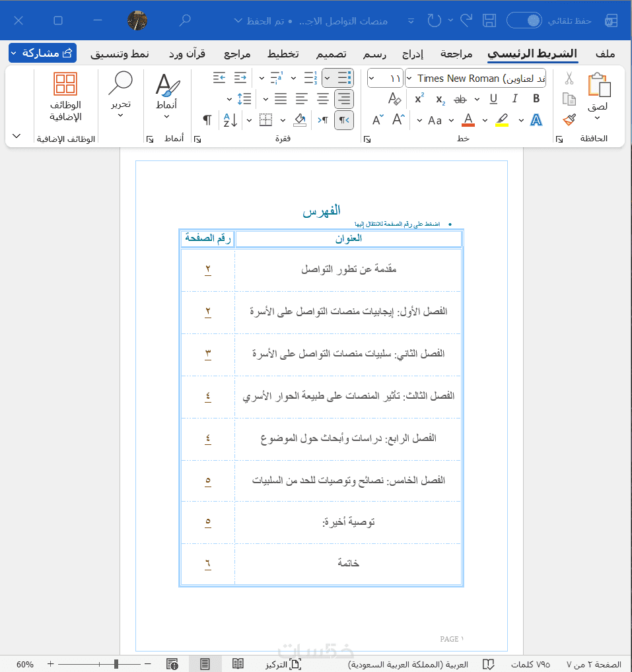Screen dimensions: 632x672
Task: Open the File tab
Action: pyautogui.click(x=605, y=53)
